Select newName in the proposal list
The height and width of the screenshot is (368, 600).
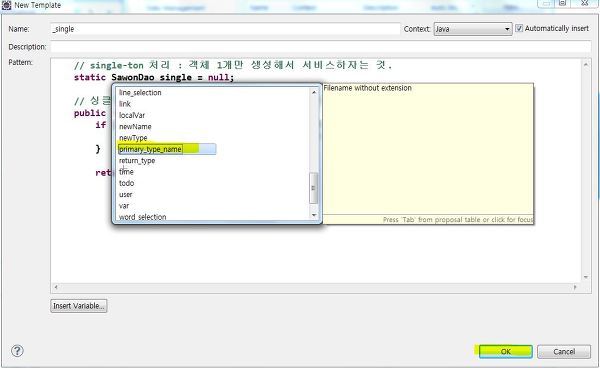[135, 126]
